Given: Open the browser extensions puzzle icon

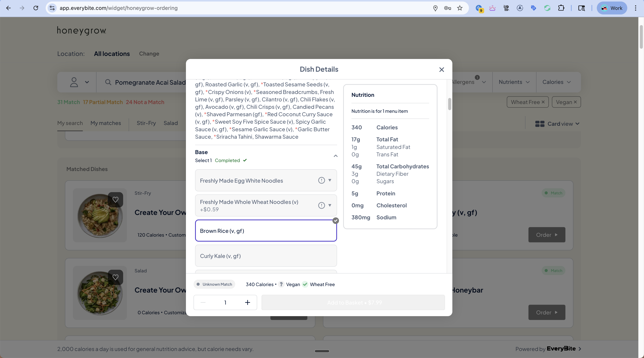Looking at the screenshot, I should tap(561, 8).
